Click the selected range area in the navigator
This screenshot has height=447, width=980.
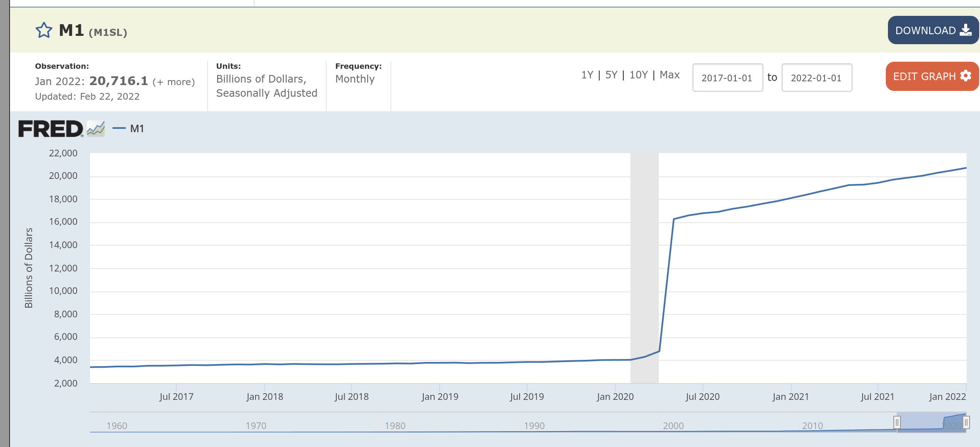tap(931, 422)
